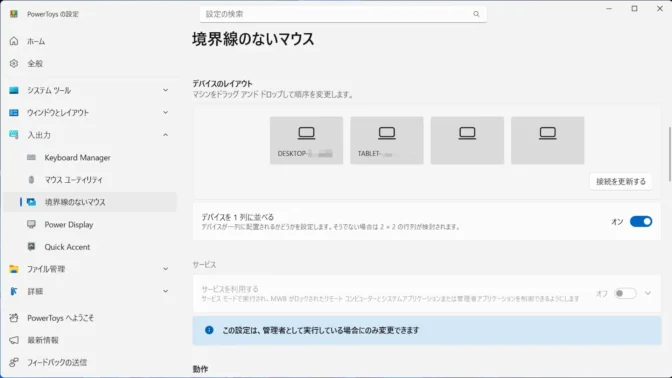672x378 pixels.
Task: Click the Mouse Utilities icon
Action: pos(31,180)
